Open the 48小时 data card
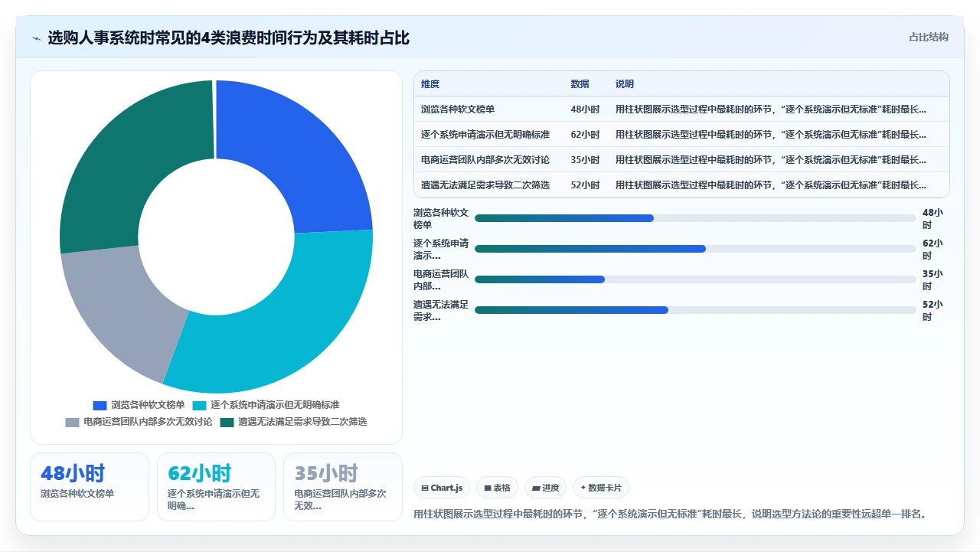Viewport: 980px width, 552px height. (90, 487)
